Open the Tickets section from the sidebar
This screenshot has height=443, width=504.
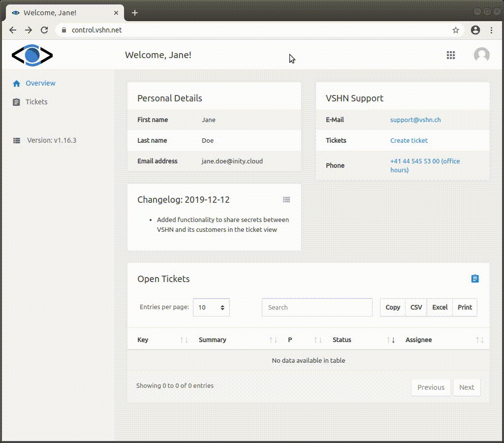[36, 102]
